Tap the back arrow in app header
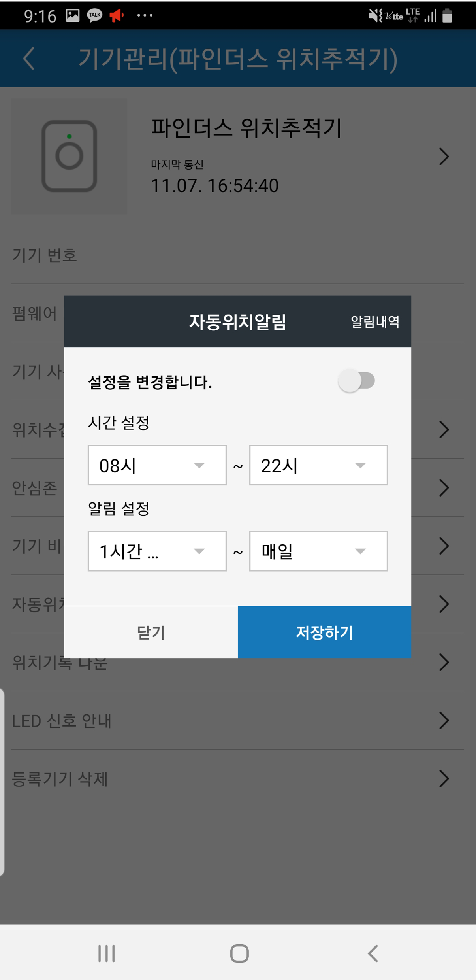This screenshot has height=980, width=476. pyautogui.click(x=29, y=59)
